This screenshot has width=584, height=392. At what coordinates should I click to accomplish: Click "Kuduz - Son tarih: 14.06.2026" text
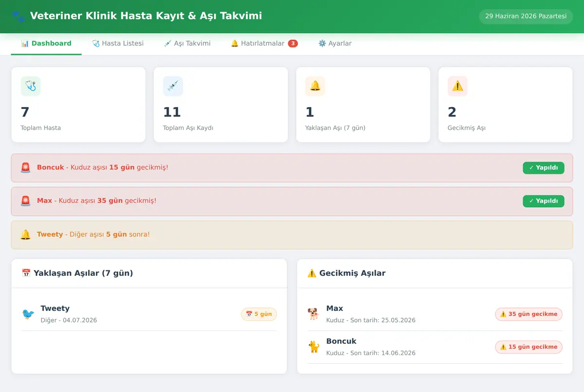[371, 353]
